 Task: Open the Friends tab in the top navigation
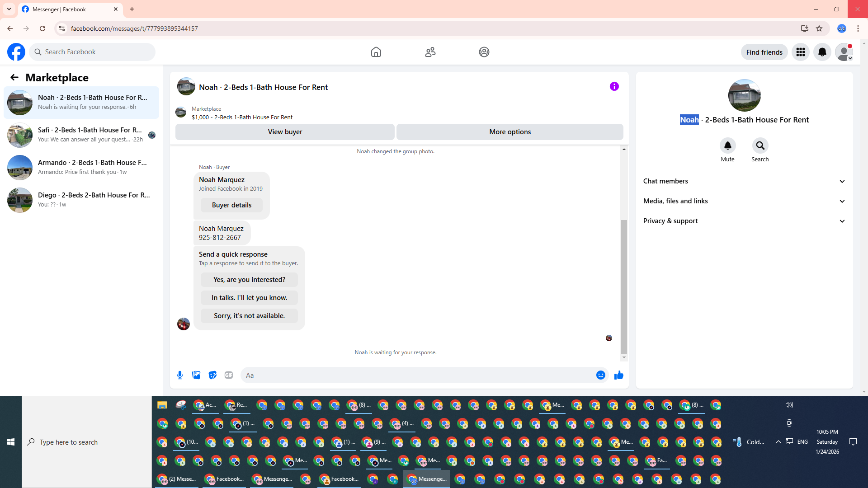(x=430, y=52)
